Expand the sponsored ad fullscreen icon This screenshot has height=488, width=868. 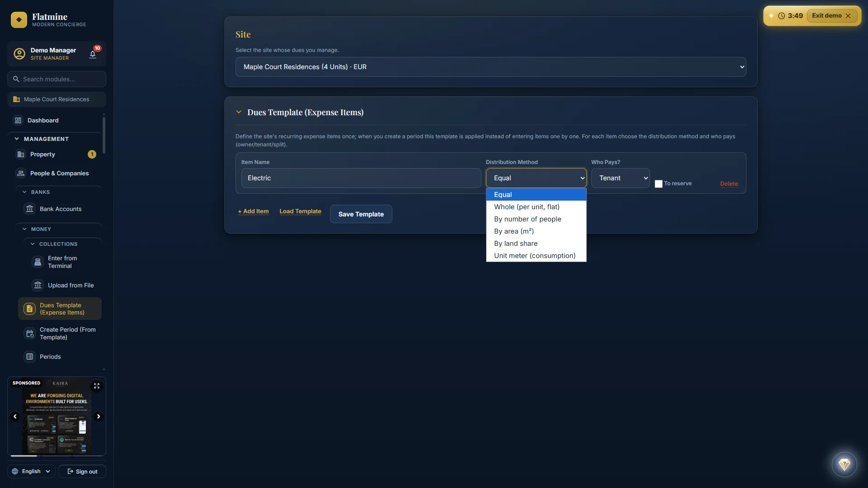(97, 386)
